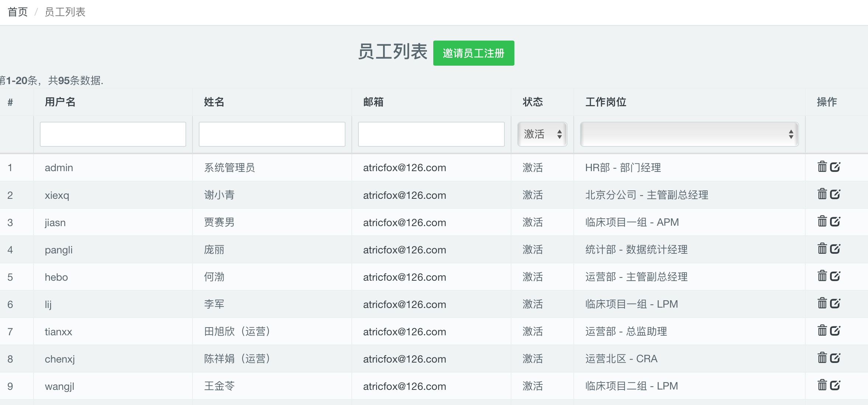Viewport: 868px width, 405px height.
Task: Sort by 工作岗位 column header
Action: click(x=606, y=102)
